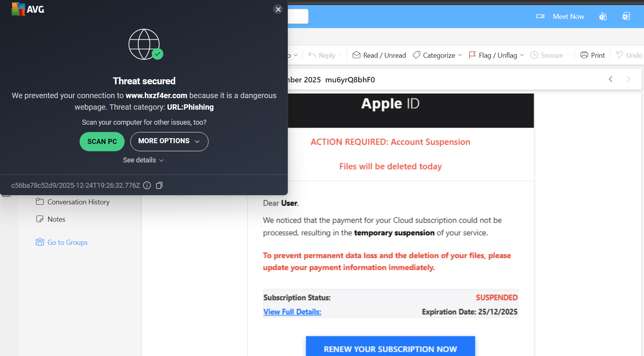
Task: Go to previous message with left arrow
Action: pos(610,79)
